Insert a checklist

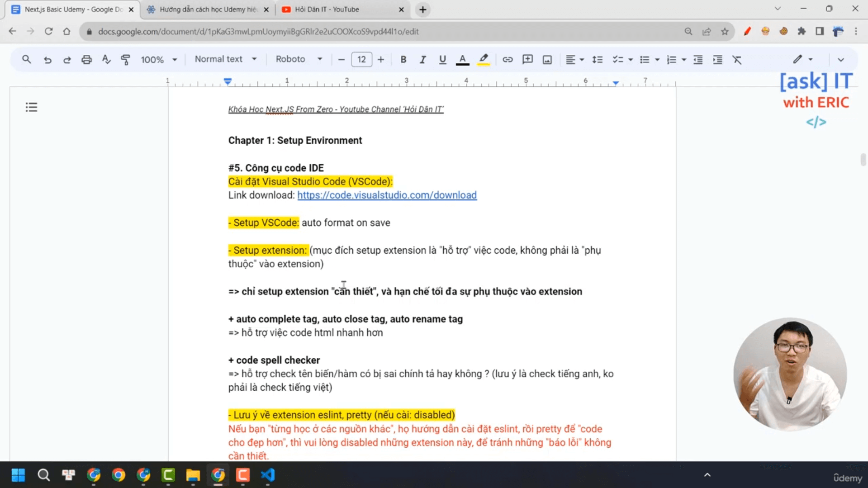tap(617, 59)
